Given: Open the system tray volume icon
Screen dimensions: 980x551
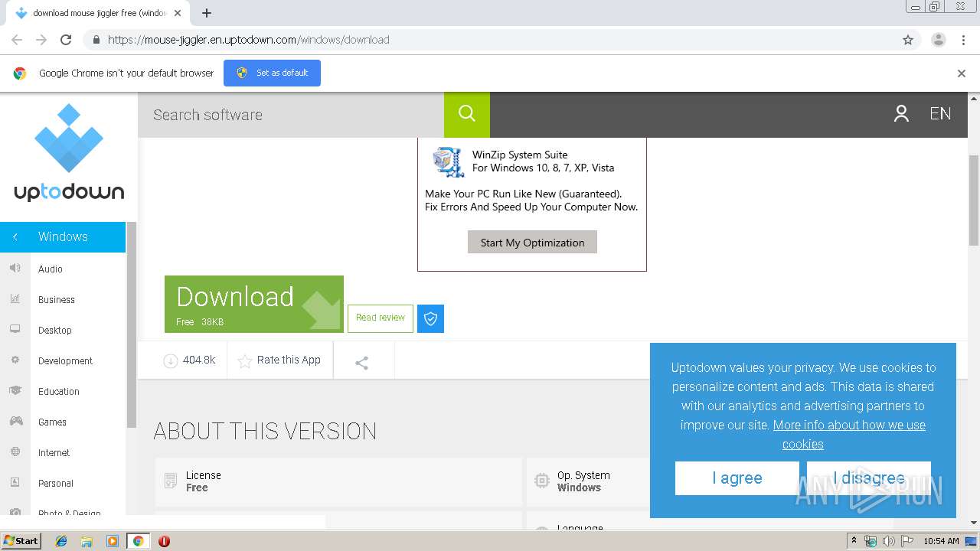Looking at the screenshot, I should pos(888,541).
